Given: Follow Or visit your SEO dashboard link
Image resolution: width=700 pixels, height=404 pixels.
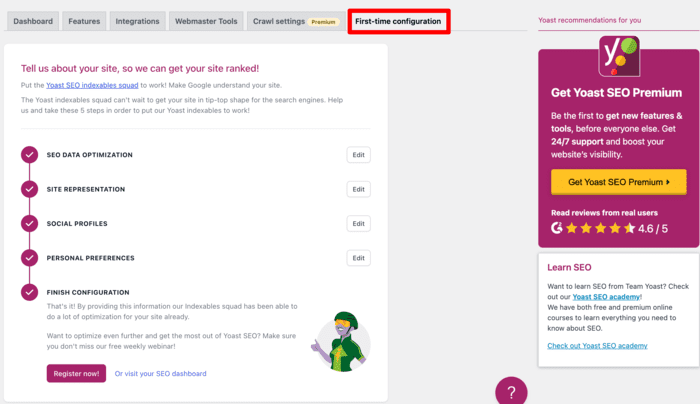Looking at the screenshot, I should point(160,374).
